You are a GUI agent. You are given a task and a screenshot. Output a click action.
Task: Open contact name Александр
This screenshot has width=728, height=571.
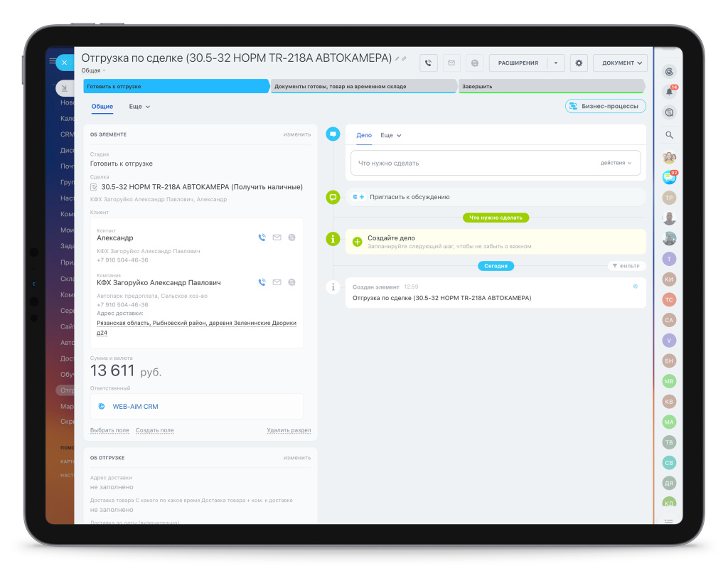click(114, 238)
